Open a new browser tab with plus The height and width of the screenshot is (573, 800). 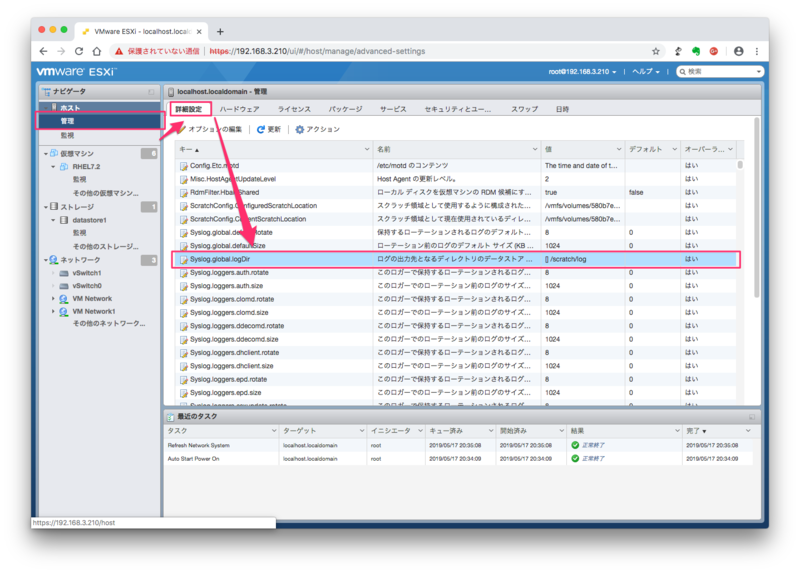[220, 32]
